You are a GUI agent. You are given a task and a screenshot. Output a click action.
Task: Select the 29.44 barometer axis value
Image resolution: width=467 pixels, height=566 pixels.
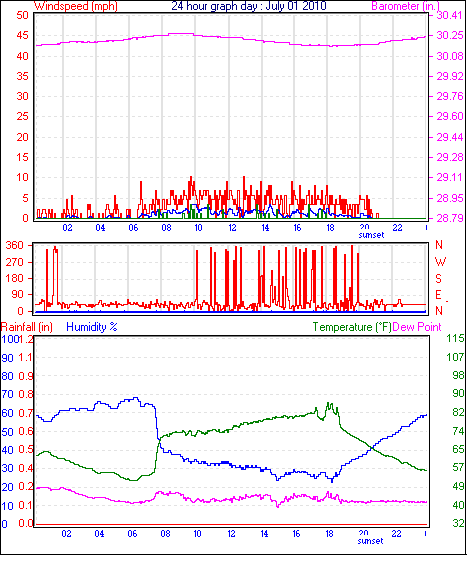click(x=450, y=137)
